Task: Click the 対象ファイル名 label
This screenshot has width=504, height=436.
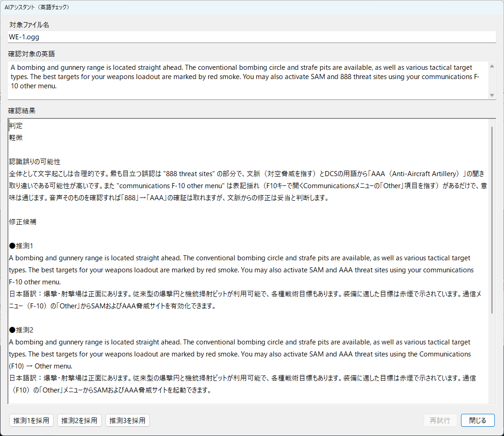Action: tap(29, 25)
